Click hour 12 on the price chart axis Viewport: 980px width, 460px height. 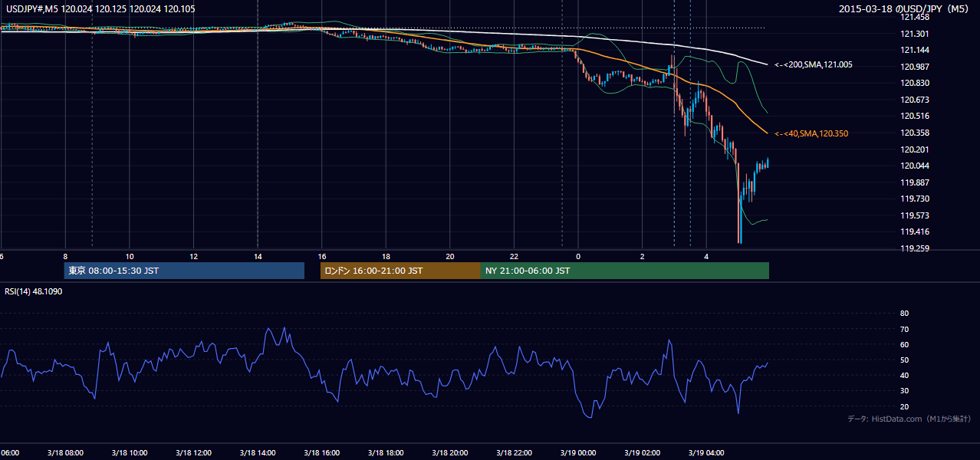[x=193, y=257]
